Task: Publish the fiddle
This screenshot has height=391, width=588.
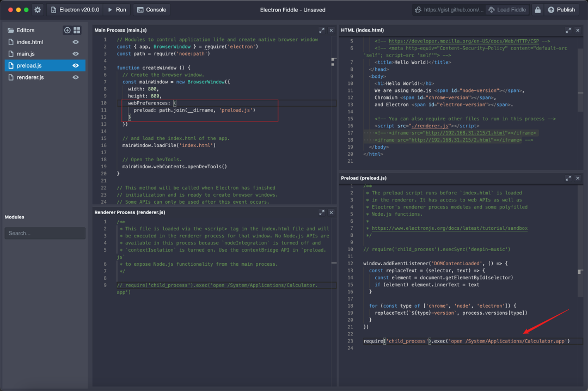Action: [x=561, y=10]
